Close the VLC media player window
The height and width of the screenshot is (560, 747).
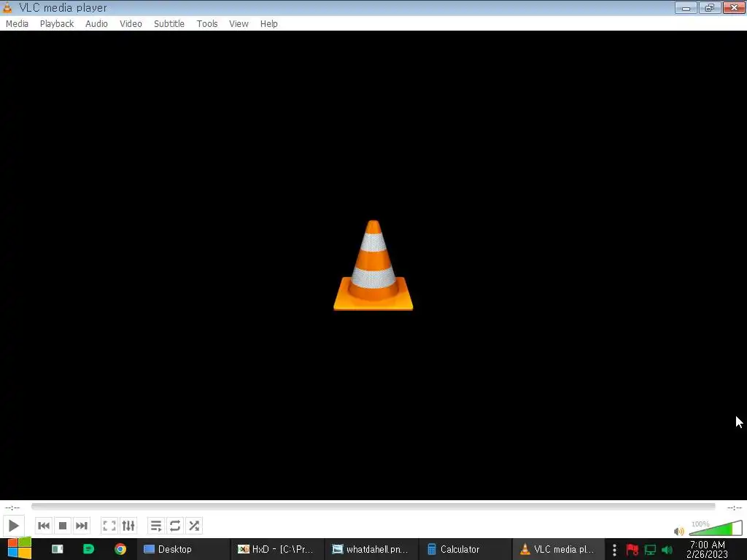point(734,7)
